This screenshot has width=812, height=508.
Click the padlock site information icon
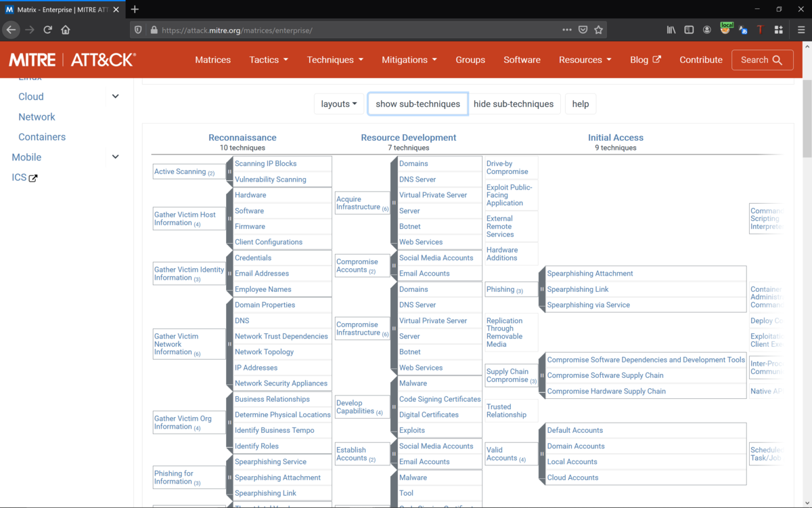tap(154, 30)
